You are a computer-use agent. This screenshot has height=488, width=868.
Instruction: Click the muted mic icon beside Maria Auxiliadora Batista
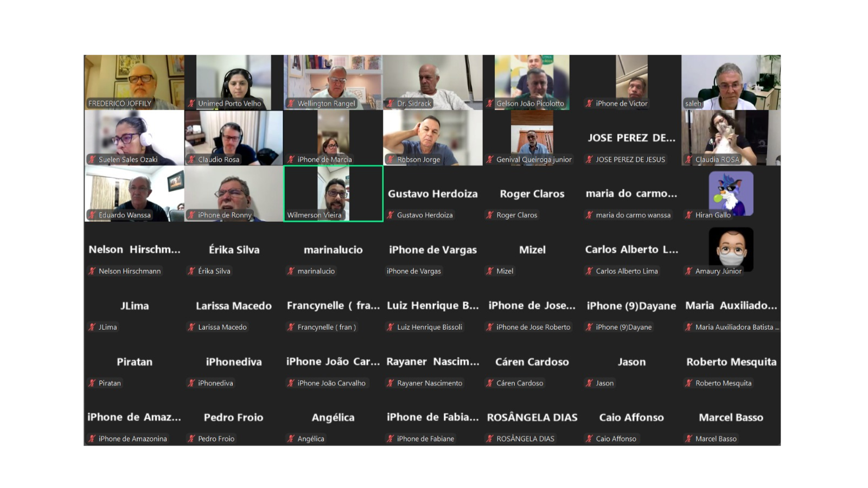[689, 327]
